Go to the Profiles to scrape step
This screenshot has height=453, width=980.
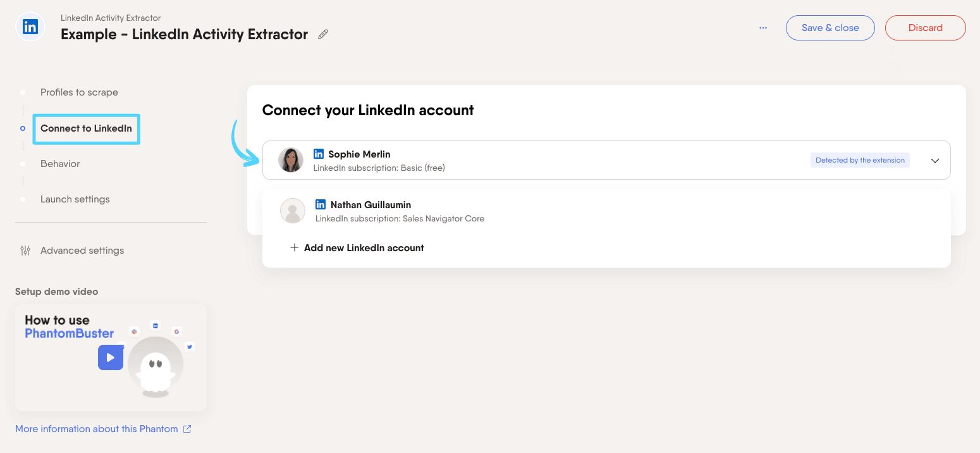[79, 92]
